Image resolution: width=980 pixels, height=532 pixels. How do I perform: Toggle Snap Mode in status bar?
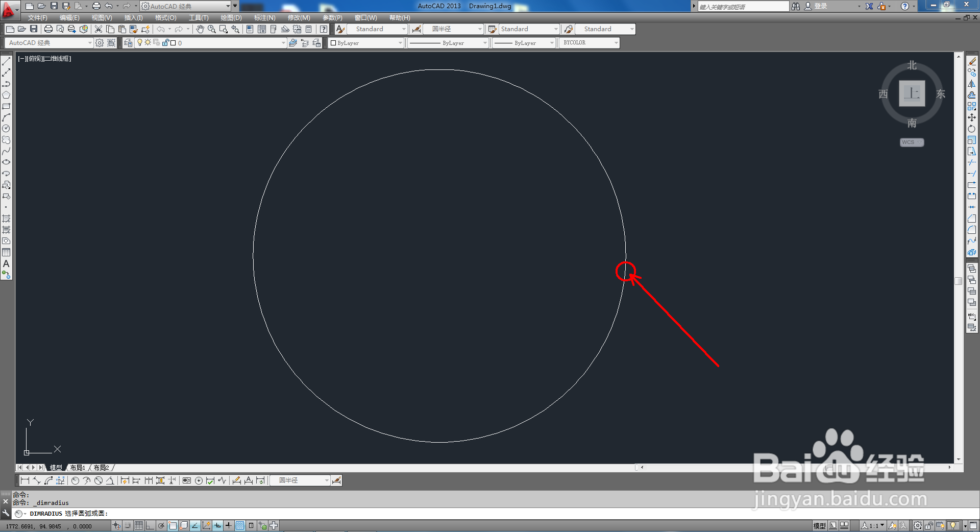coord(128,525)
